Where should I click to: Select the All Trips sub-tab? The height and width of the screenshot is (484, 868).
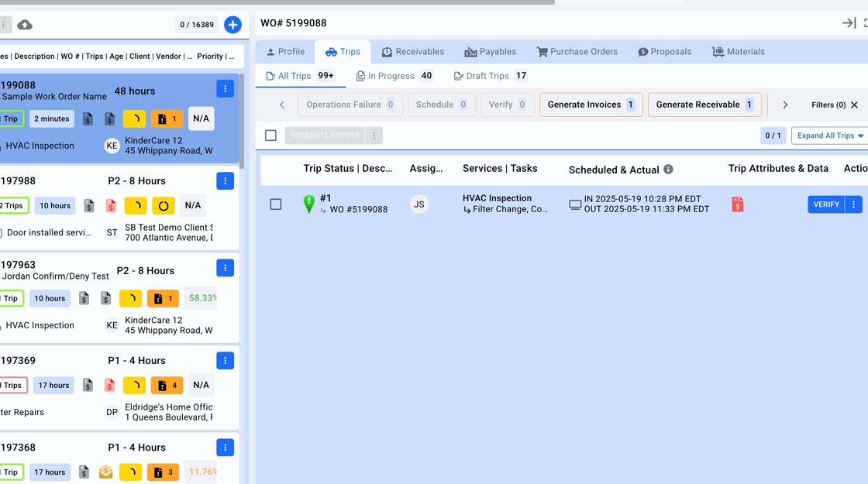[301, 76]
